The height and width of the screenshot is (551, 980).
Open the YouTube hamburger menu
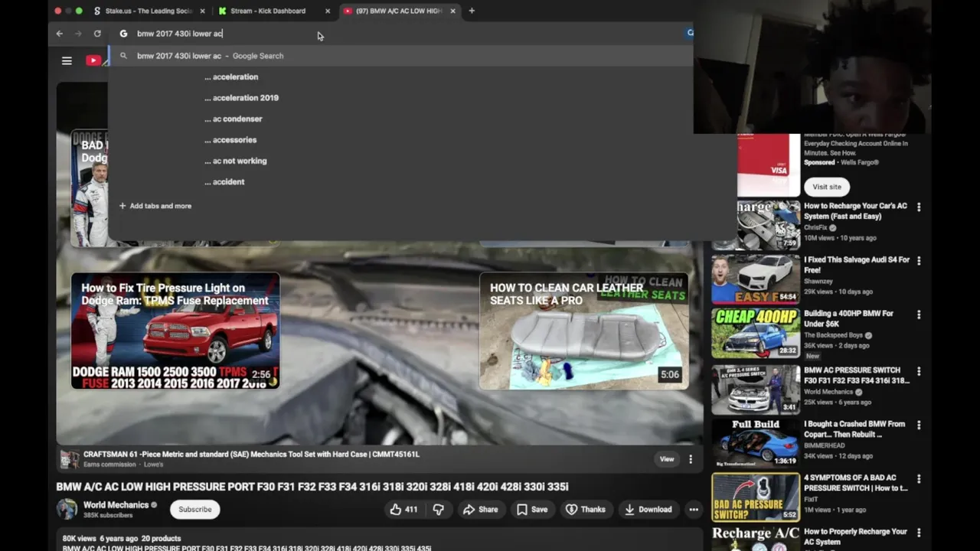pos(67,60)
